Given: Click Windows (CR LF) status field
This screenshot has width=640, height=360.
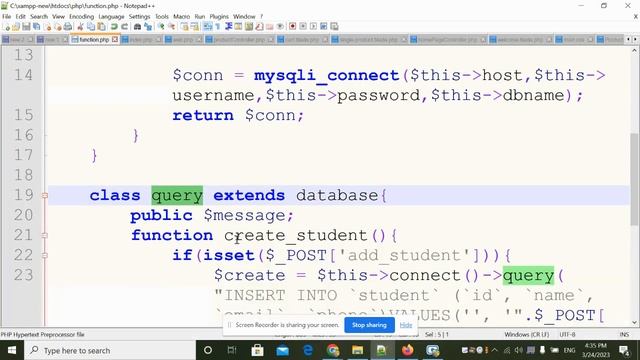Looking at the screenshot, I should pos(527,334).
